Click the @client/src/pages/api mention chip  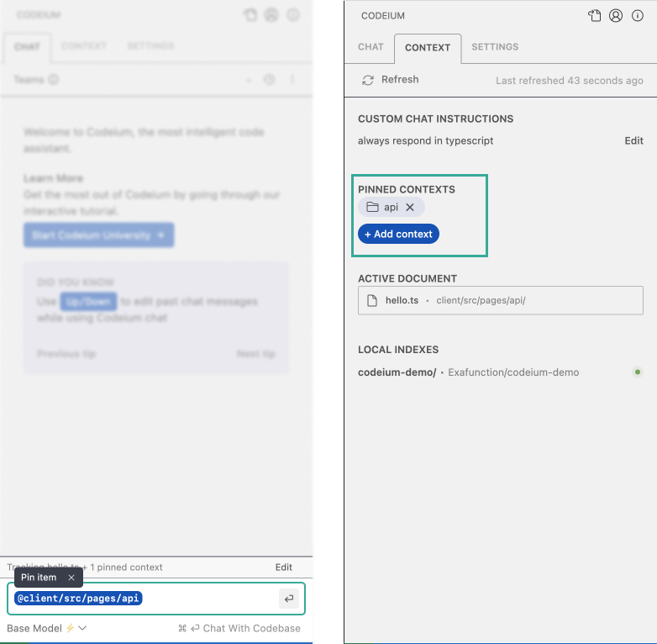[x=78, y=599]
